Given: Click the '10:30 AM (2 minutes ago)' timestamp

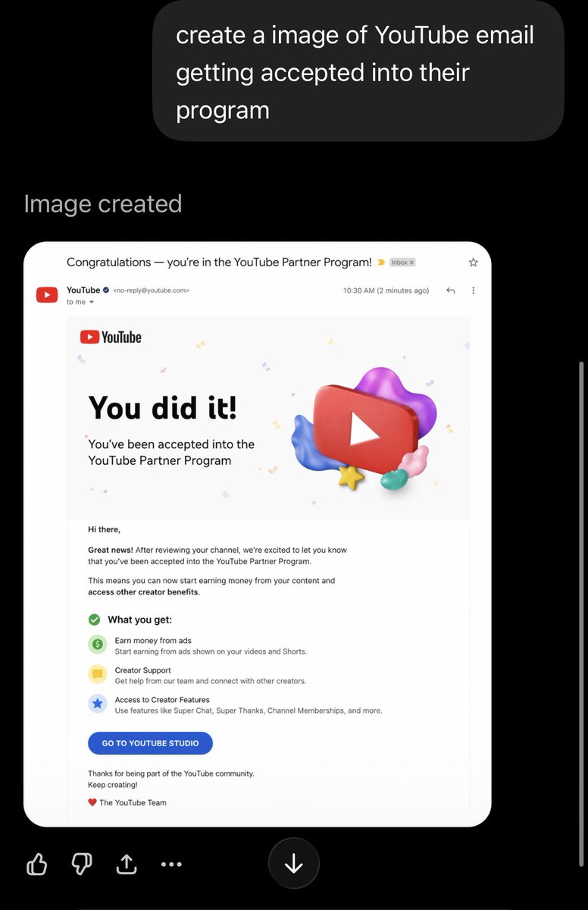Looking at the screenshot, I should point(386,290).
